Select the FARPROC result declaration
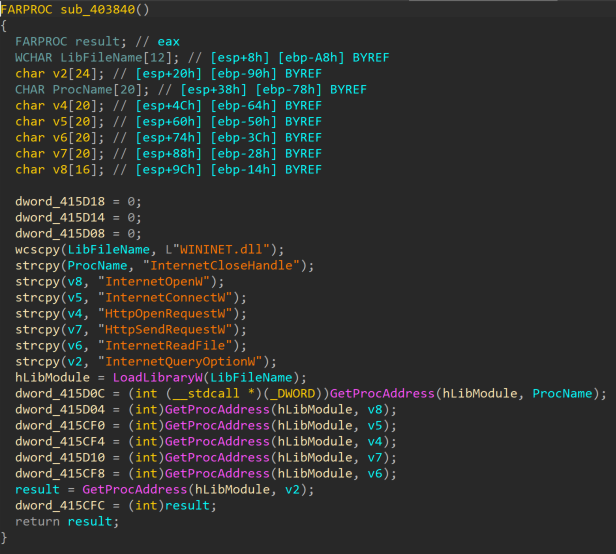This screenshot has height=554, width=616. pos(71,42)
